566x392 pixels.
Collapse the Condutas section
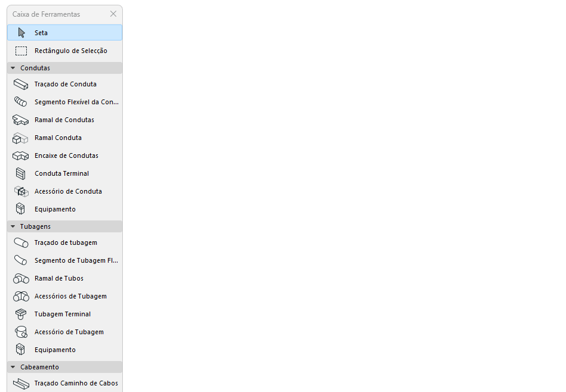point(13,68)
